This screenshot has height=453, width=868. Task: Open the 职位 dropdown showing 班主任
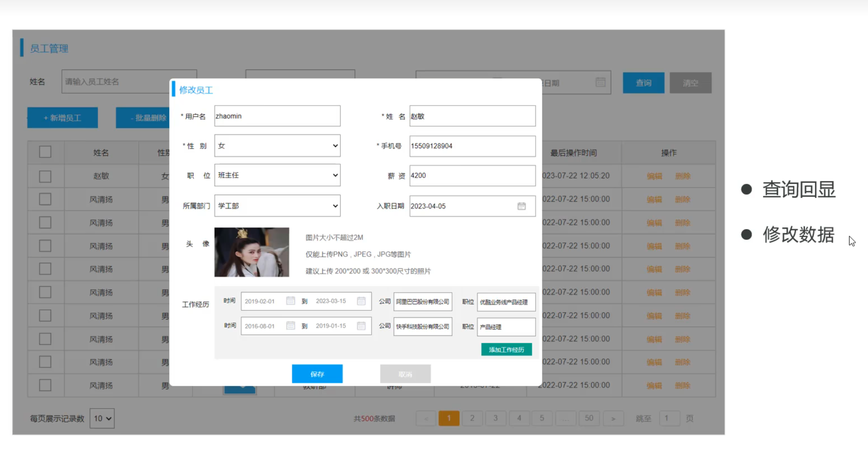pyautogui.click(x=277, y=175)
